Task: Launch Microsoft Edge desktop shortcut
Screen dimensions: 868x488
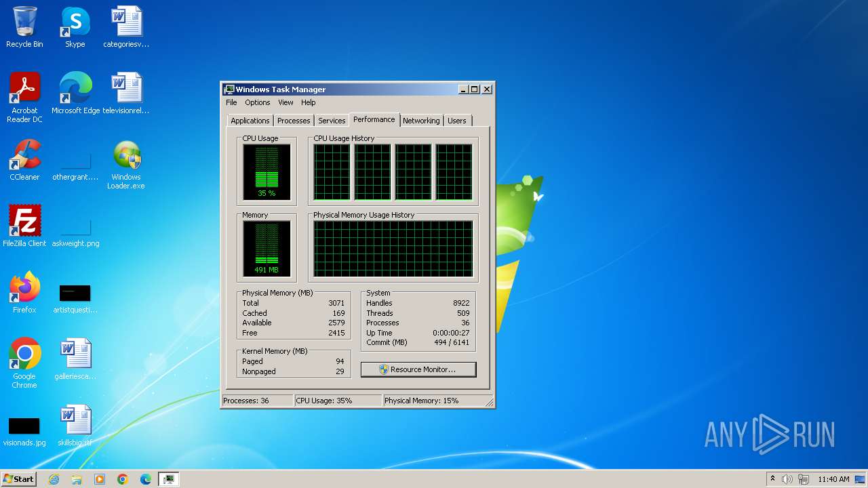Action: point(75,94)
